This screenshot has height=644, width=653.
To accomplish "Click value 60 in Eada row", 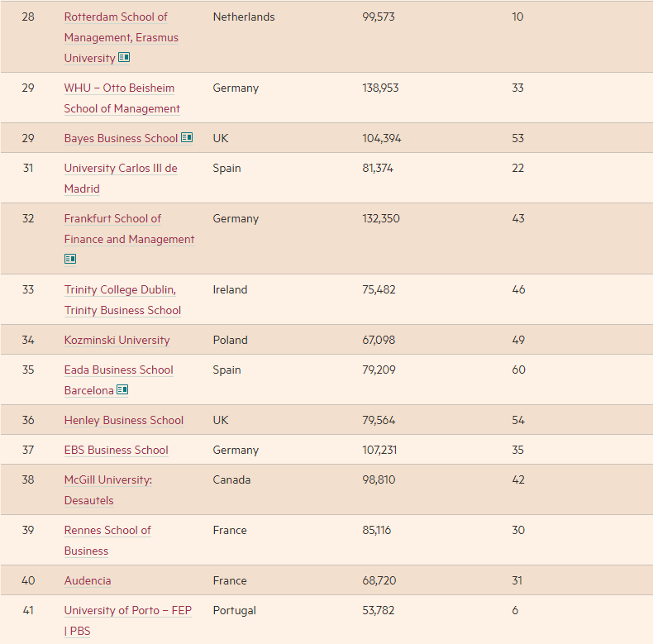I will click(518, 370).
